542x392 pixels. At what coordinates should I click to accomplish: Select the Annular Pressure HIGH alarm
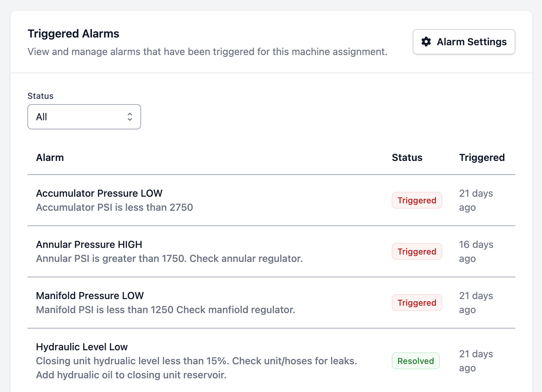click(89, 244)
